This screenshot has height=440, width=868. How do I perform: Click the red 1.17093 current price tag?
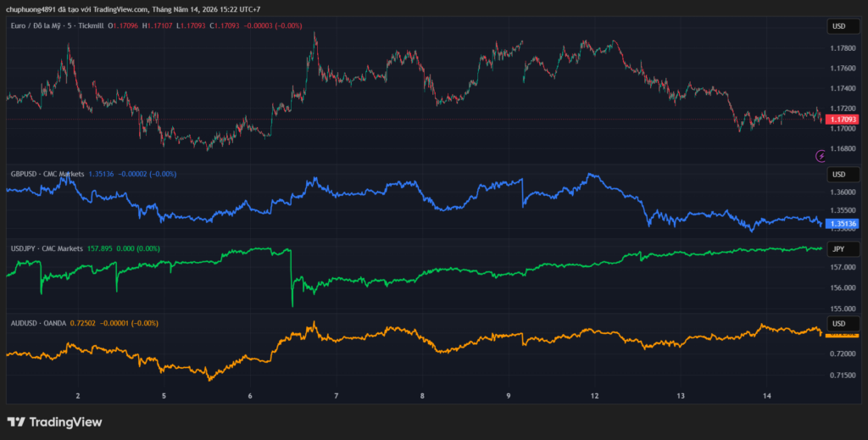point(842,120)
